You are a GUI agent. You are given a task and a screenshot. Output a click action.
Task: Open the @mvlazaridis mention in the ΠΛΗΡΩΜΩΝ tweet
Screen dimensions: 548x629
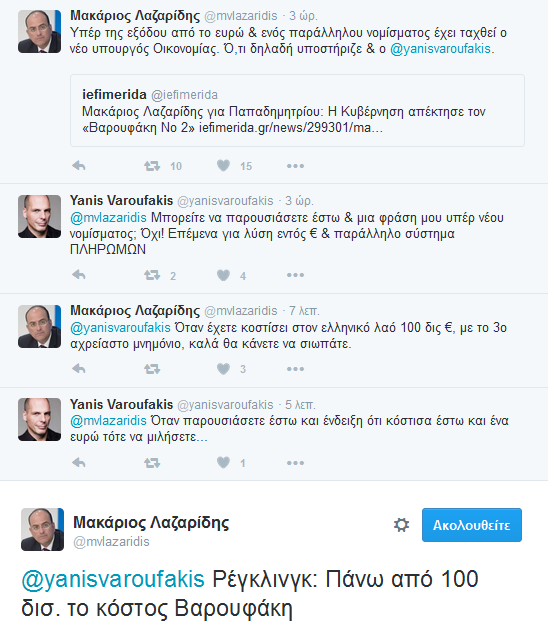108,218
